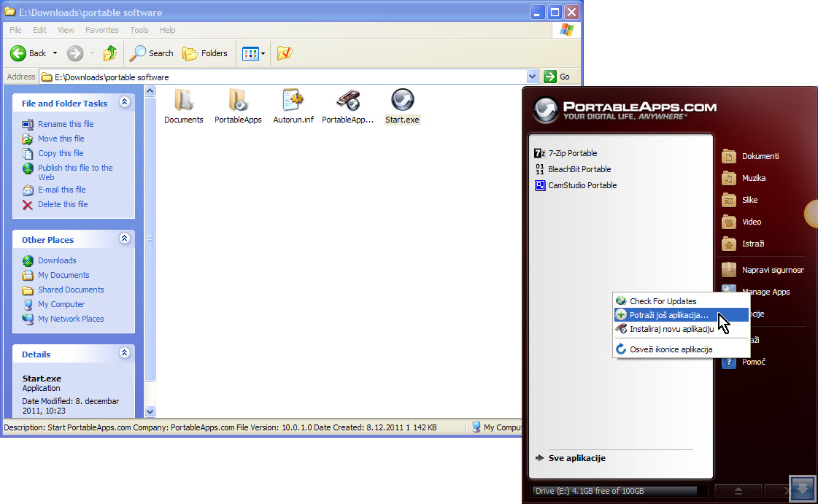
Task: Toggle the Folders pane button
Action: pyautogui.click(x=205, y=53)
